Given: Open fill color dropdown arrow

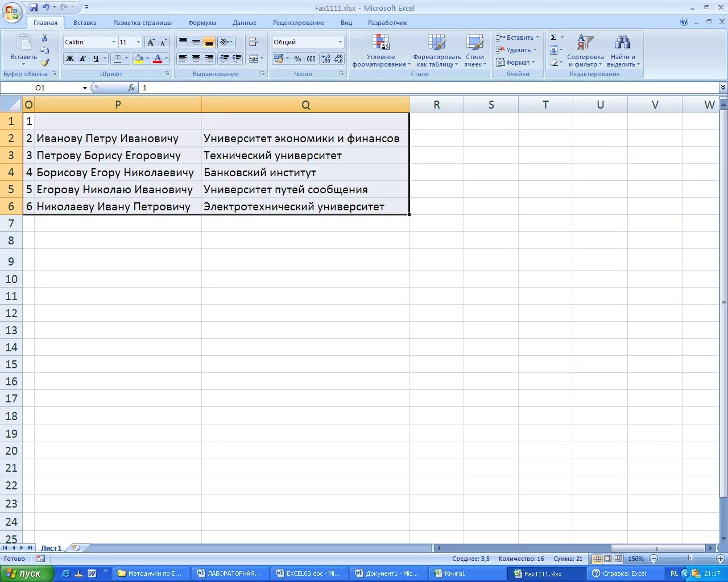Looking at the screenshot, I should [147, 58].
